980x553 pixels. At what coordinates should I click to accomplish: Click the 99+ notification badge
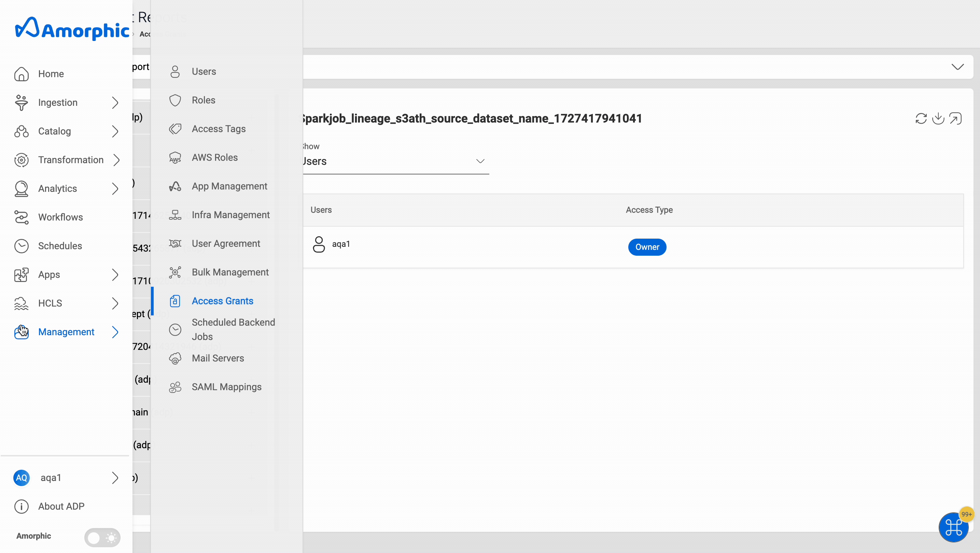(966, 514)
